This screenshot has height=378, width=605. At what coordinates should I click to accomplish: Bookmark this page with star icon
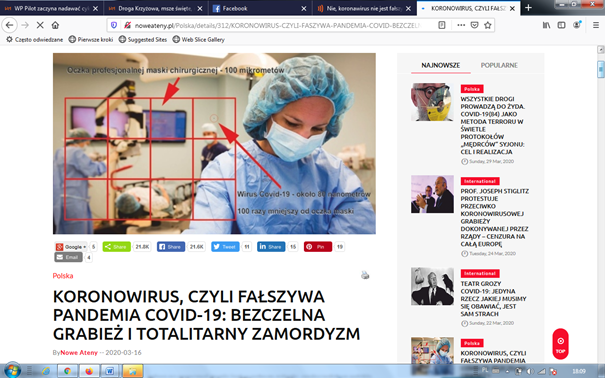[x=488, y=25]
